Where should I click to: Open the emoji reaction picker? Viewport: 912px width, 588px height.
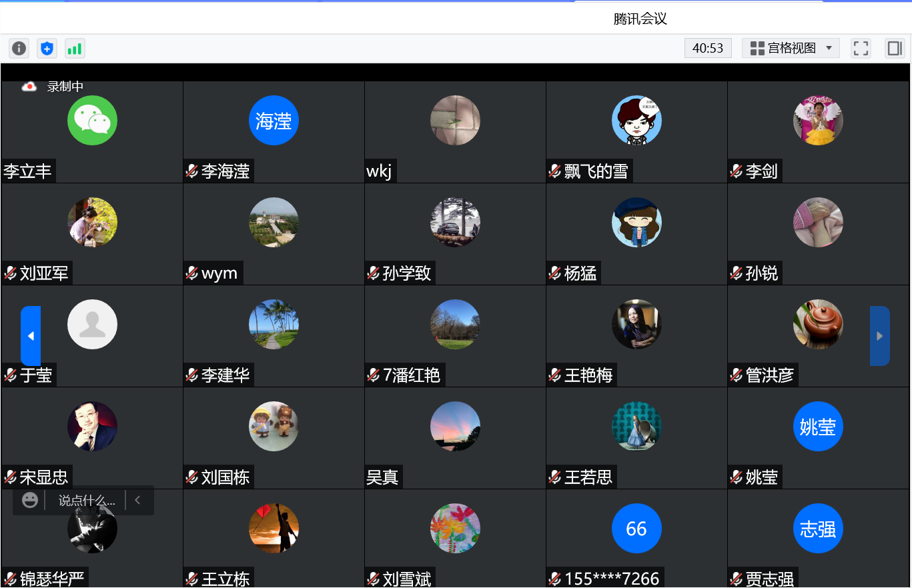click(30, 500)
